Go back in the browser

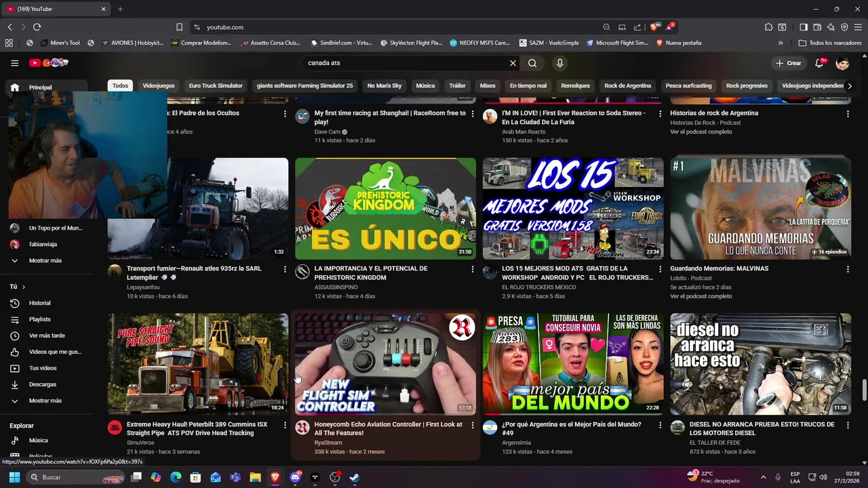pos(9,27)
